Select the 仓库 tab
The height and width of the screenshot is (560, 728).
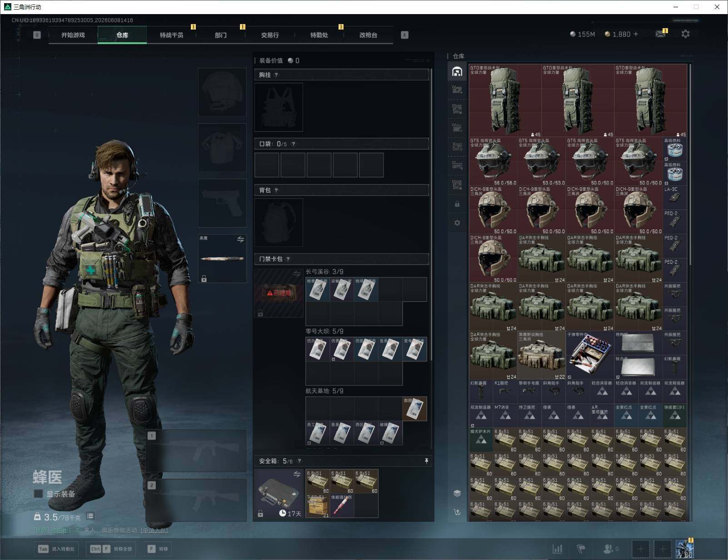122,35
